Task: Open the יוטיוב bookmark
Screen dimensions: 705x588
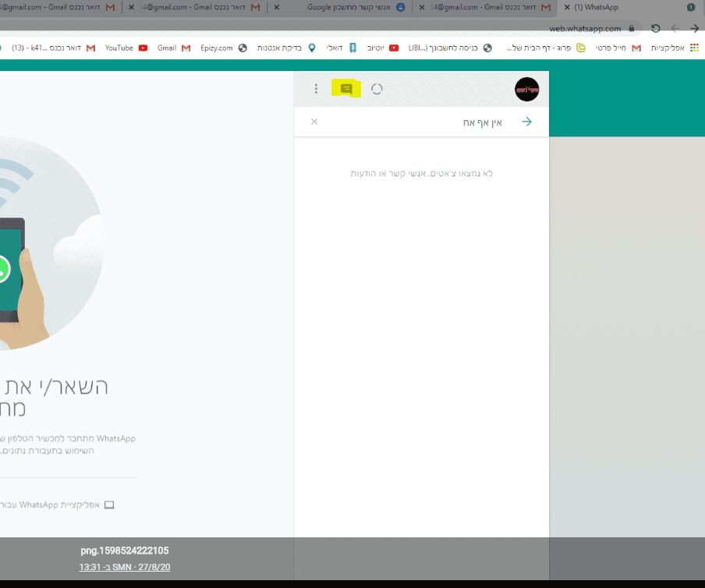Action: click(x=383, y=48)
